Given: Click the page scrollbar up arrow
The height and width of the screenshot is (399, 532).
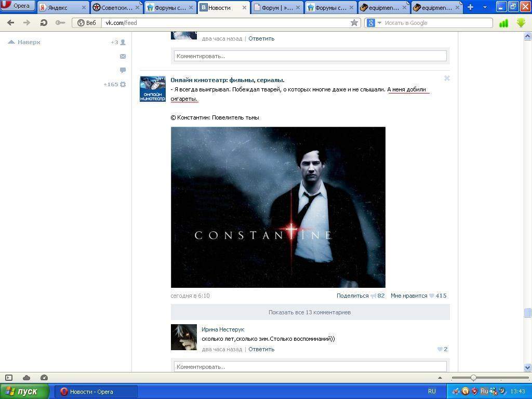Looking at the screenshot, I should point(528,36).
